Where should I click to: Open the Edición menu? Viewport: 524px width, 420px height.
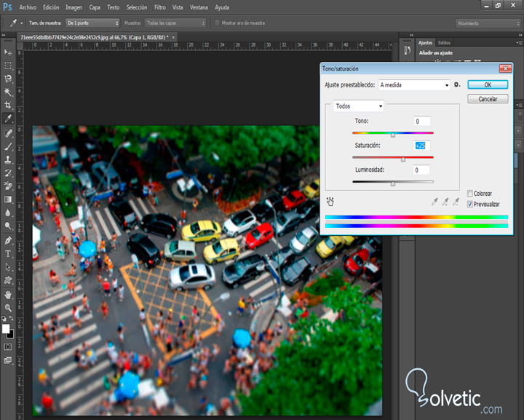[51, 7]
